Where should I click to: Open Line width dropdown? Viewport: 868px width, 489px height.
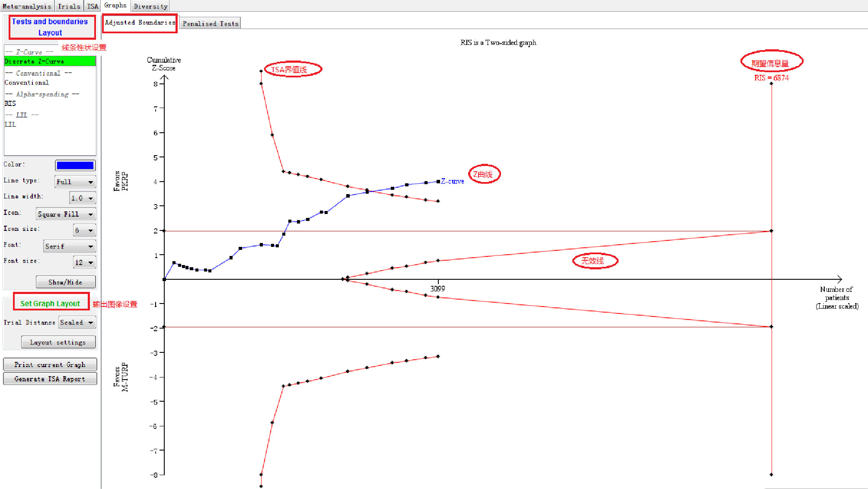click(x=83, y=198)
